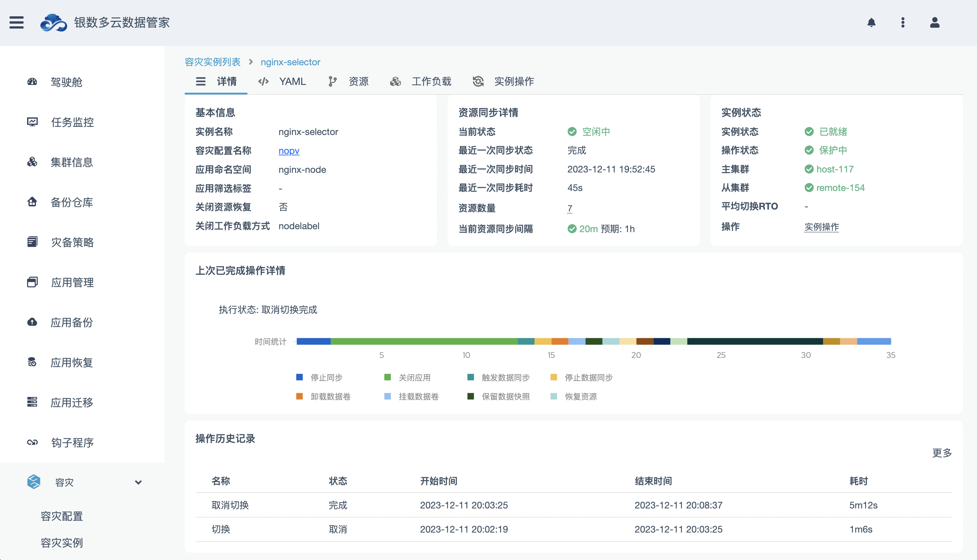The image size is (977, 560).
Task: Toggle 保留数据快照 dark-green legend swatch
Action: pyautogui.click(x=470, y=396)
